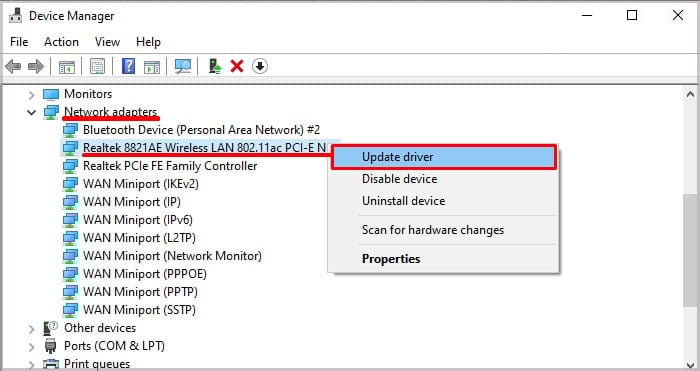Collapse the Network adapters category
Image resolution: width=700 pixels, height=371 pixels.
point(32,112)
